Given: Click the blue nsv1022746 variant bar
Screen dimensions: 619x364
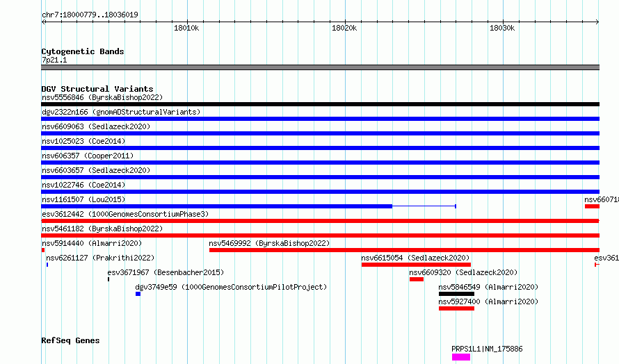Looking at the screenshot, I should (320, 192).
